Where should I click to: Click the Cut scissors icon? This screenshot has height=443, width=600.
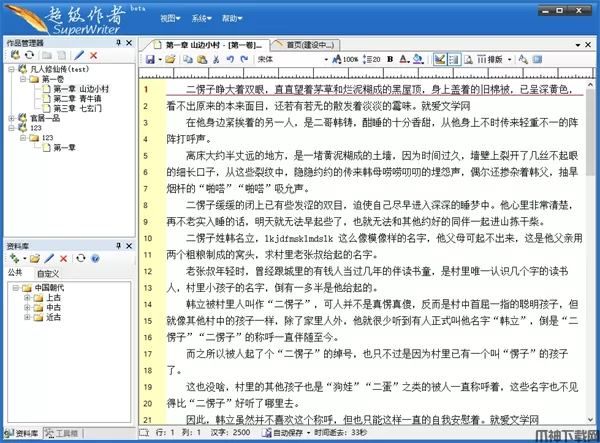[216, 59]
